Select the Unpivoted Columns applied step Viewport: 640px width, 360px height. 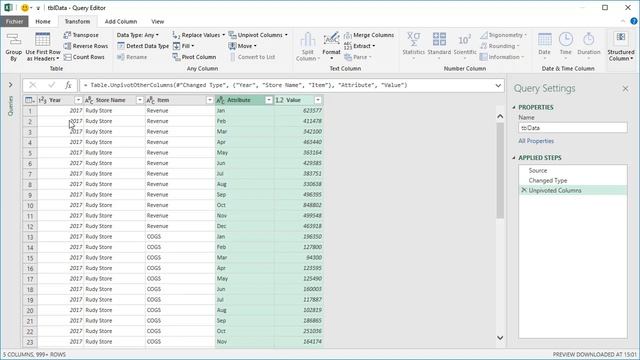(x=573, y=190)
